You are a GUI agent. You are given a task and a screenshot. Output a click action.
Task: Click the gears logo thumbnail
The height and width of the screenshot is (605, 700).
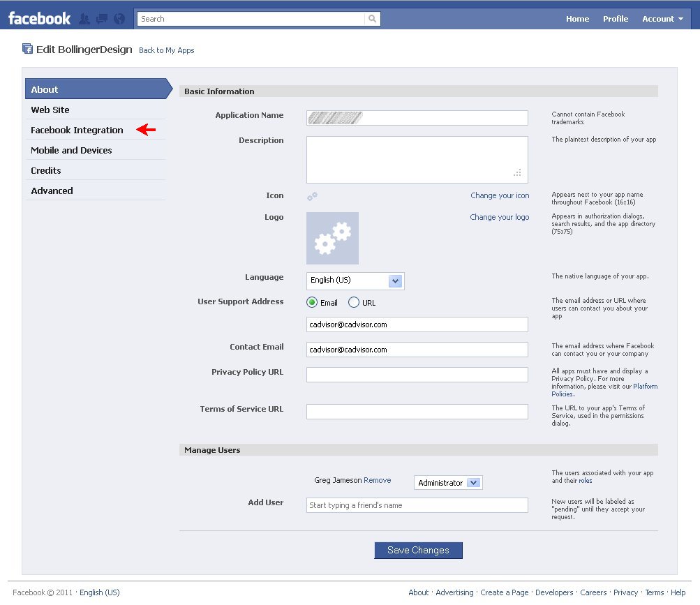[x=332, y=238]
